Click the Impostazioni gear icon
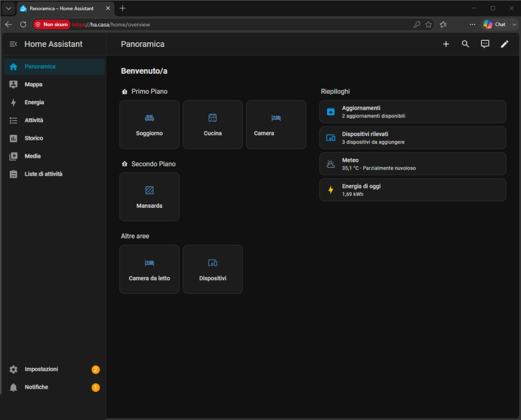This screenshot has width=521, height=420. point(13,370)
